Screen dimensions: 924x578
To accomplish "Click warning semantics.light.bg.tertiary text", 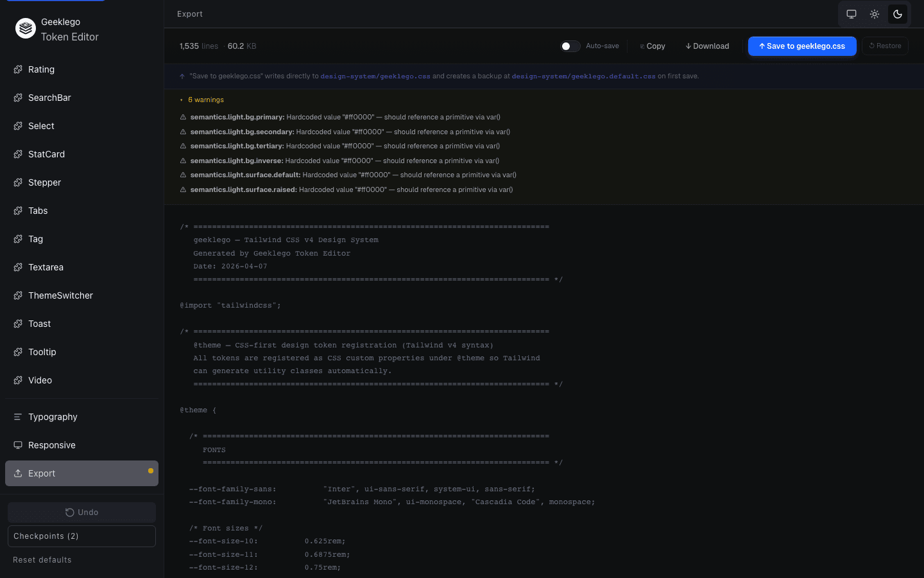I will click(x=345, y=146).
